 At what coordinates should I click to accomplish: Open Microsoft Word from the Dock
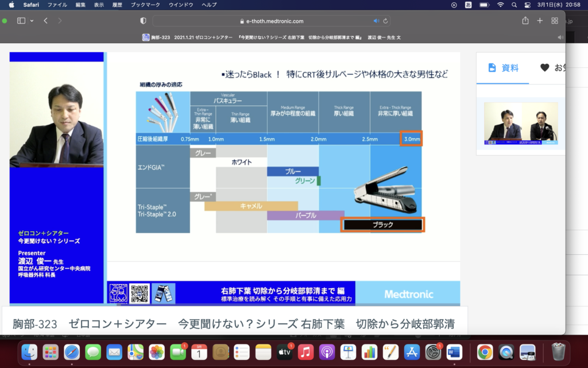click(454, 351)
